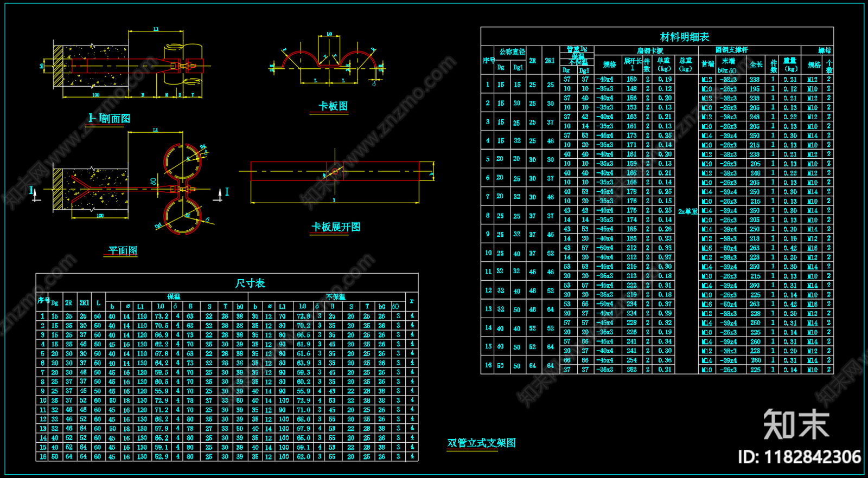Screen dimensions: 868x478
Task: Click the 序号 header in 尺寸表
Action: coord(43,300)
